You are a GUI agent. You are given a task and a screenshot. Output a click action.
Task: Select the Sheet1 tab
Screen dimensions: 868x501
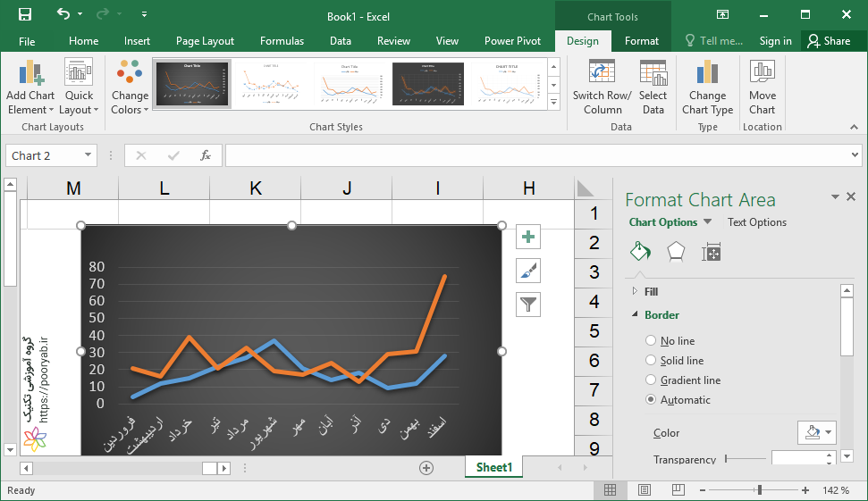point(493,467)
